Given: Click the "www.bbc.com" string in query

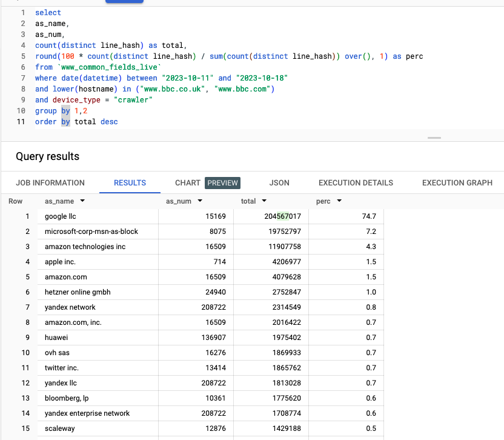Looking at the screenshot, I should pyautogui.click(x=242, y=88).
